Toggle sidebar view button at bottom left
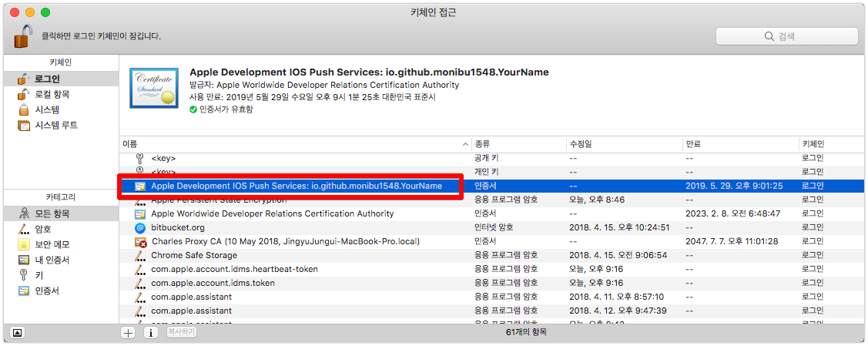The height and width of the screenshot is (346, 868). click(18, 333)
